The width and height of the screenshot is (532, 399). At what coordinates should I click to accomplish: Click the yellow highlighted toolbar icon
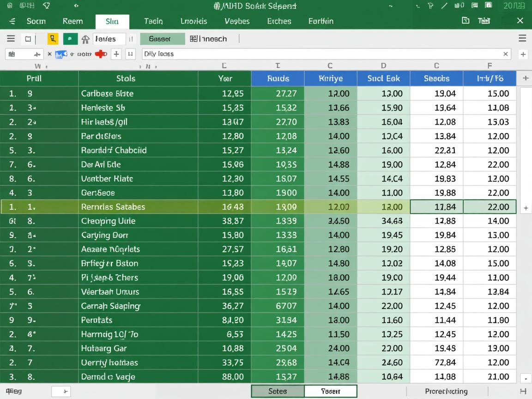[53, 39]
